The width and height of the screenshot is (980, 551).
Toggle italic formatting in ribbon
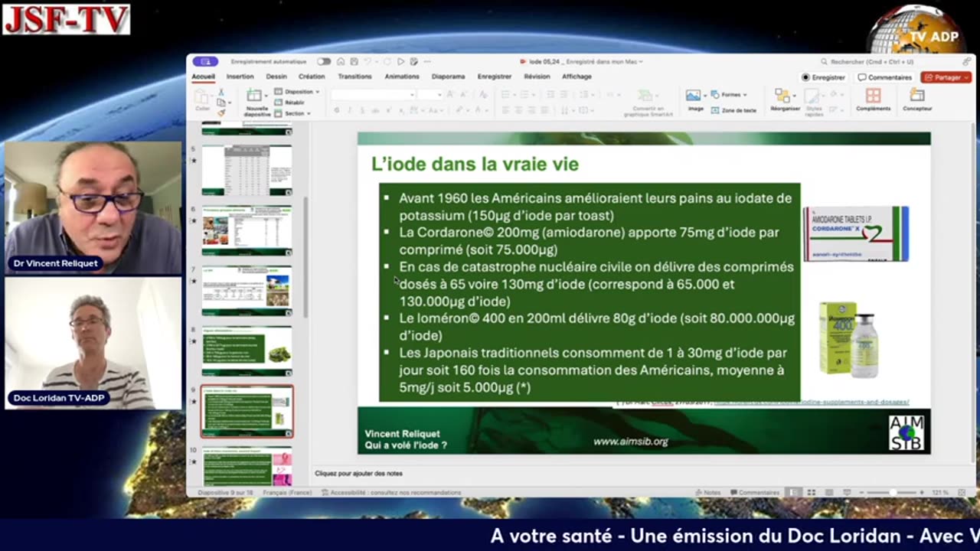click(x=349, y=110)
